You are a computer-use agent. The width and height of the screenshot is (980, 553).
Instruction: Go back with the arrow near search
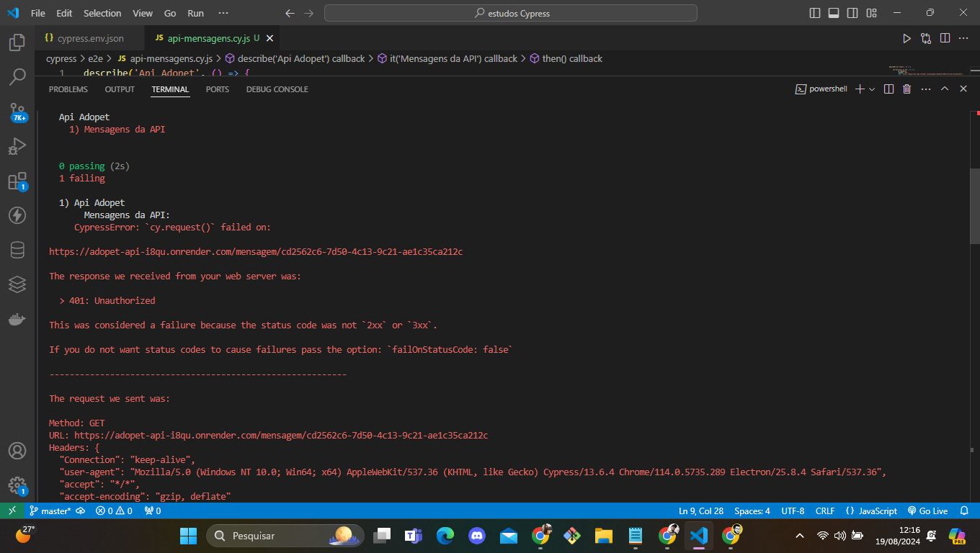click(290, 13)
